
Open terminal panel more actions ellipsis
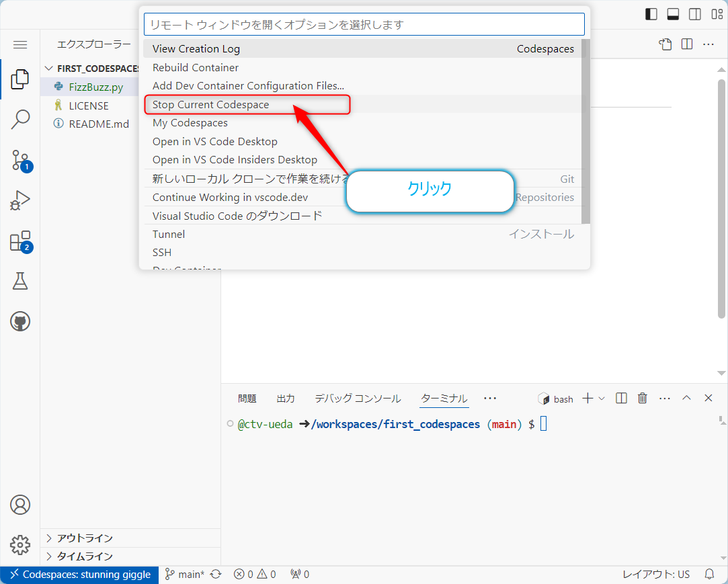coord(664,399)
